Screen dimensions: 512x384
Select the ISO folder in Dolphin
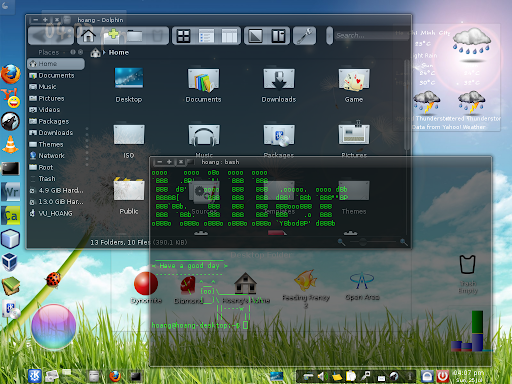[x=129, y=141]
